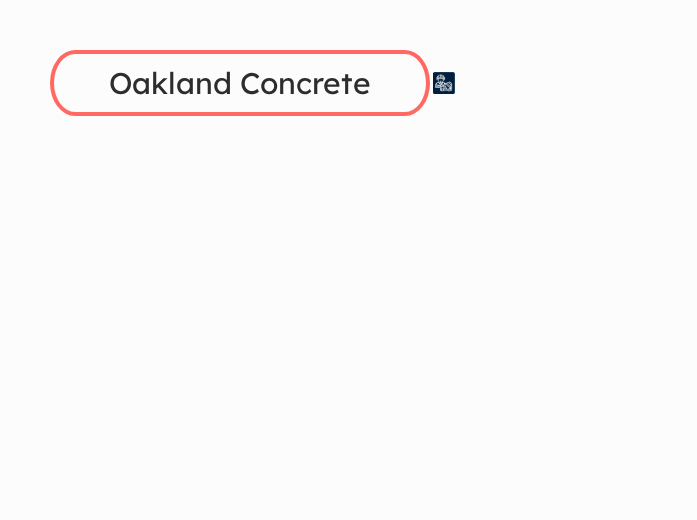Select the builder icon next to the topic

(444, 83)
